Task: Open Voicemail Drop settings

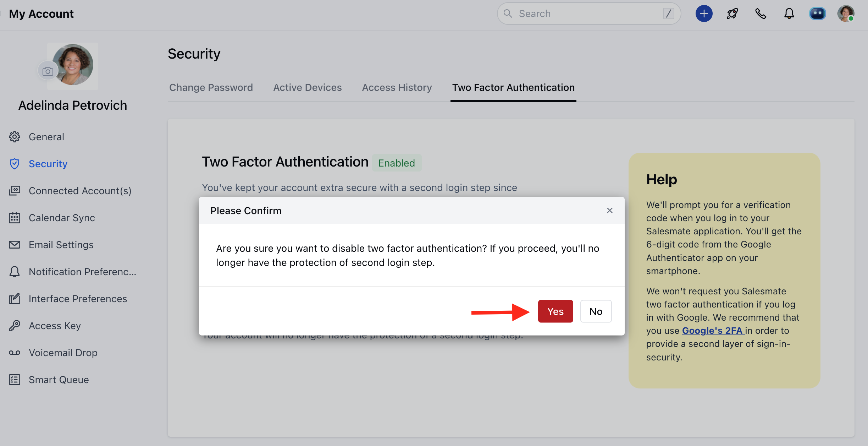Action: tap(63, 353)
